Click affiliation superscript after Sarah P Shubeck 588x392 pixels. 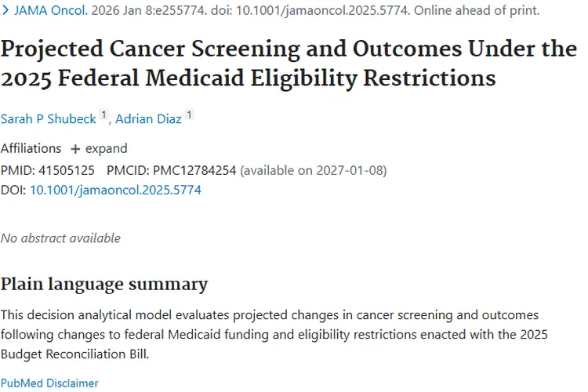coord(104,116)
